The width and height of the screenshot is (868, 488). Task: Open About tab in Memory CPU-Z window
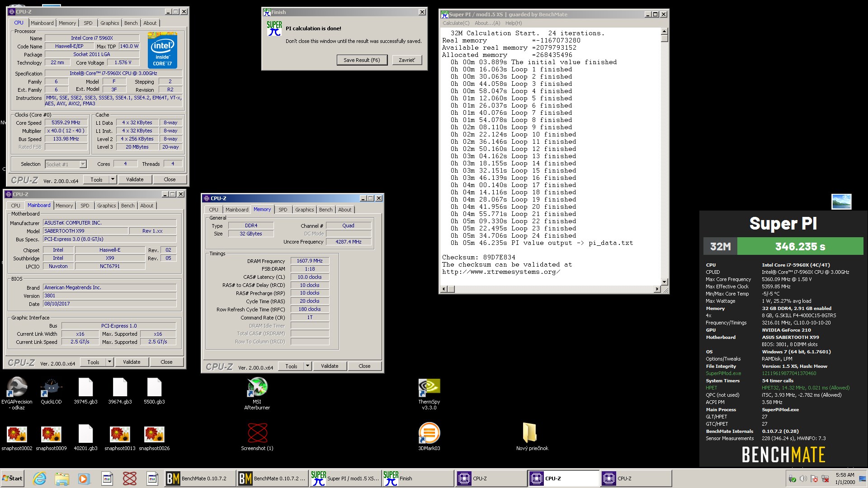(345, 210)
